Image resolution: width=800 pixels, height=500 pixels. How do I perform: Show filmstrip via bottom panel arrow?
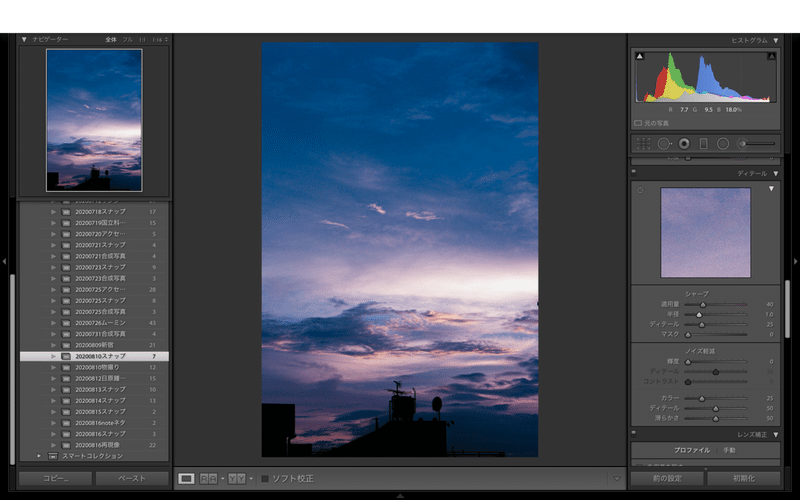400,495
